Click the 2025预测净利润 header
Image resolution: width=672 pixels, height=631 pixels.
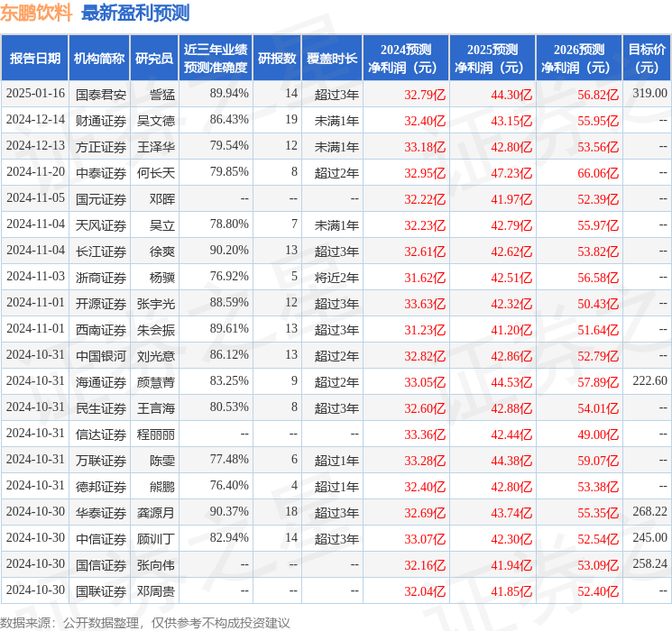492,59
